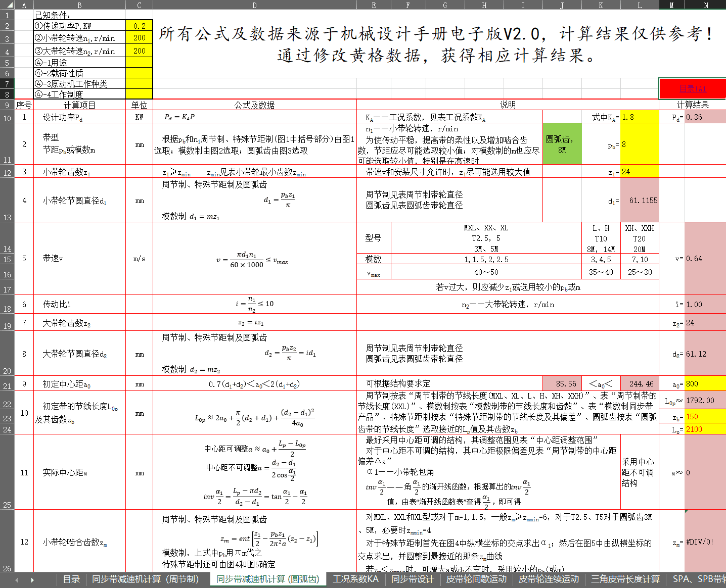
Task: Click the right sheet-scroll arrow
Action: coord(31,580)
